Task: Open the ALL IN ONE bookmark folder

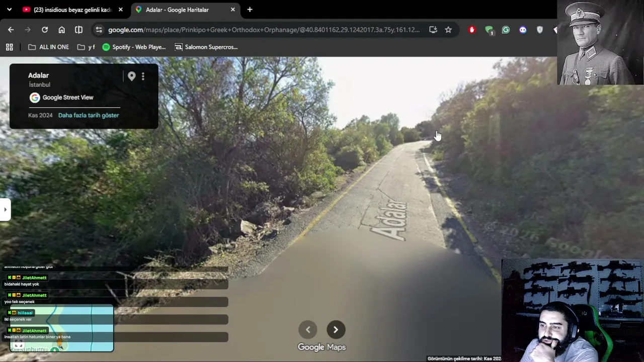Action: [48, 47]
